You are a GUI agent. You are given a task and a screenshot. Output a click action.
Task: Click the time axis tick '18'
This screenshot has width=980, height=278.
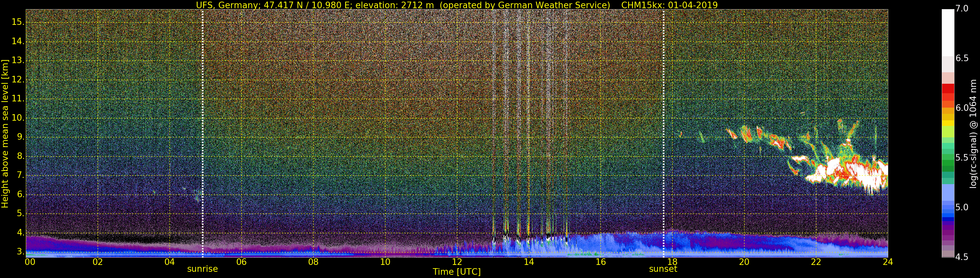point(672,262)
